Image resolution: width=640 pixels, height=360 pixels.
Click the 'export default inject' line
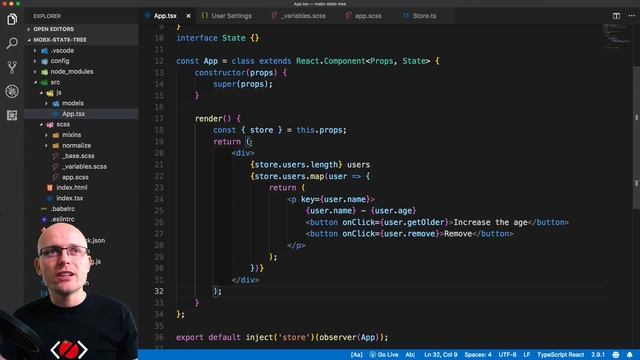(x=282, y=337)
